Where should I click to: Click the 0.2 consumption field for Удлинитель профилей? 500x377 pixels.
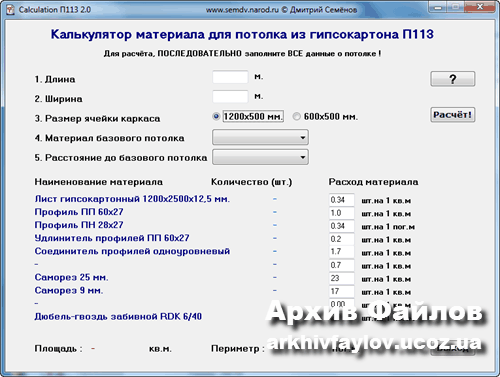click(341, 239)
